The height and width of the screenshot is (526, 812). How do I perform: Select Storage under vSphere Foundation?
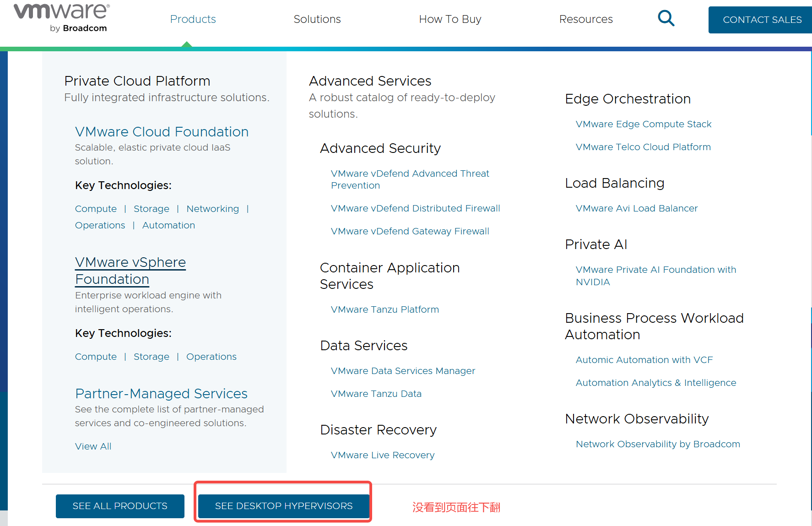[x=152, y=357]
